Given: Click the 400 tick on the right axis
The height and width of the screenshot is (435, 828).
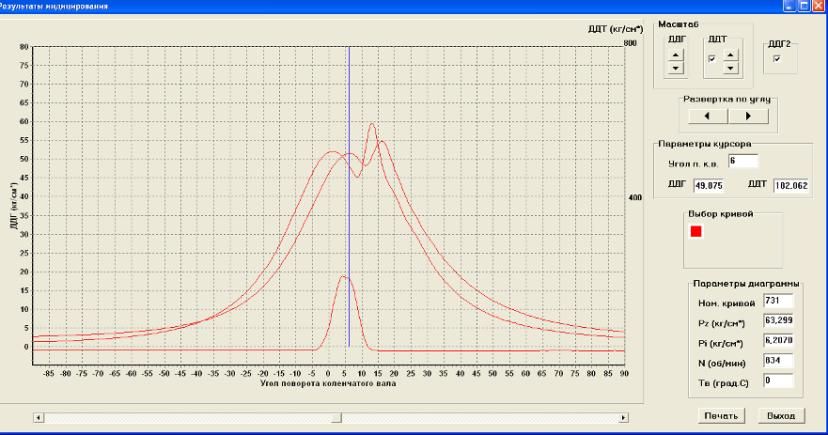Looking at the screenshot, I should (x=634, y=197).
